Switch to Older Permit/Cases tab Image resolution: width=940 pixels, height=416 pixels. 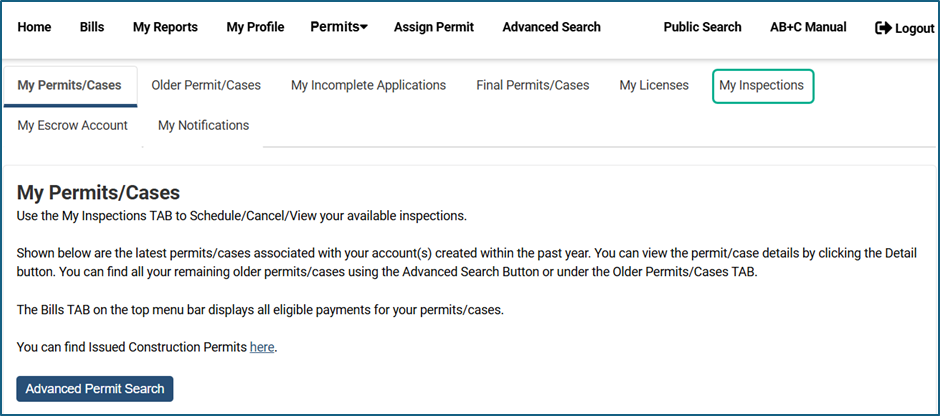point(206,85)
